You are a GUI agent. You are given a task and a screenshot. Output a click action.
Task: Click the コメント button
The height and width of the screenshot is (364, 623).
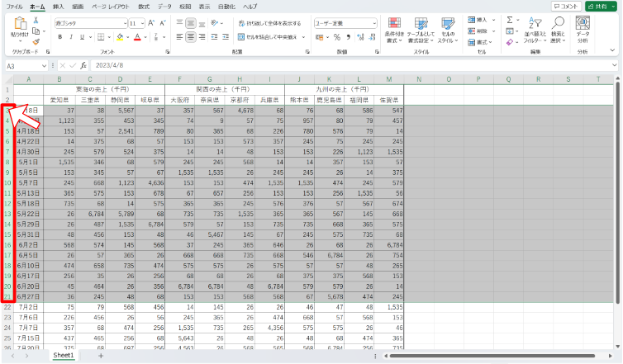pos(566,7)
